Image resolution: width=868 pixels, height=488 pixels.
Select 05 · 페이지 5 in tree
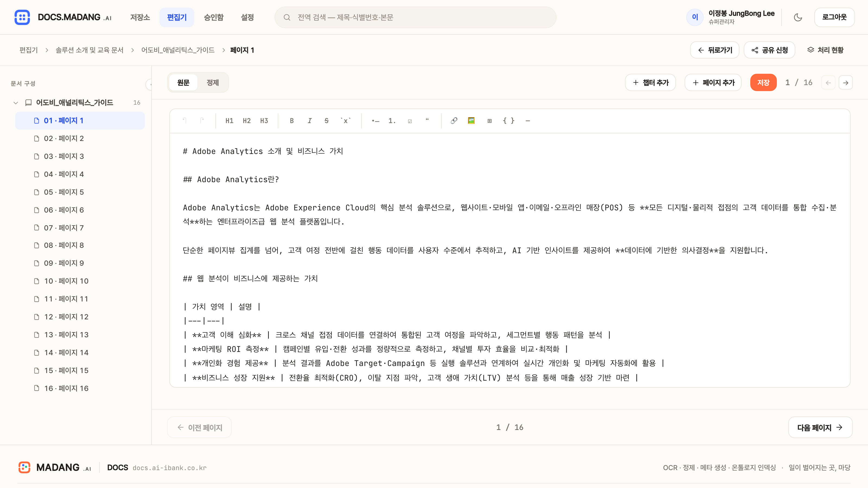tap(80, 192)
